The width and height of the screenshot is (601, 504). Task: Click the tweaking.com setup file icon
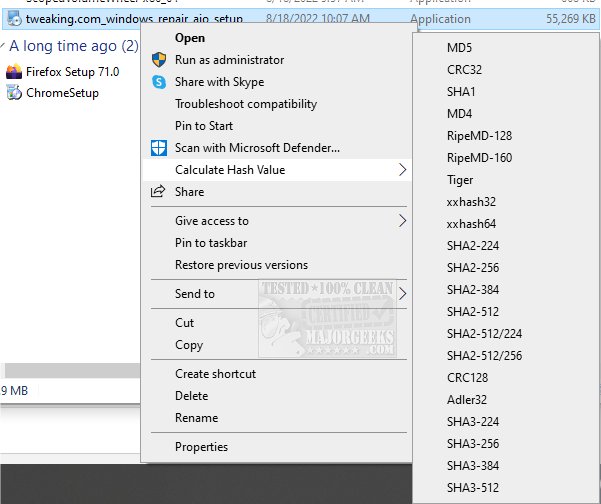[x=14, y=19]
